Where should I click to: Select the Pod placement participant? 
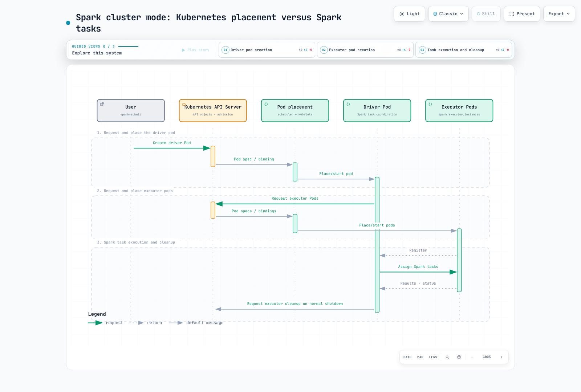(x=295, y=111)
